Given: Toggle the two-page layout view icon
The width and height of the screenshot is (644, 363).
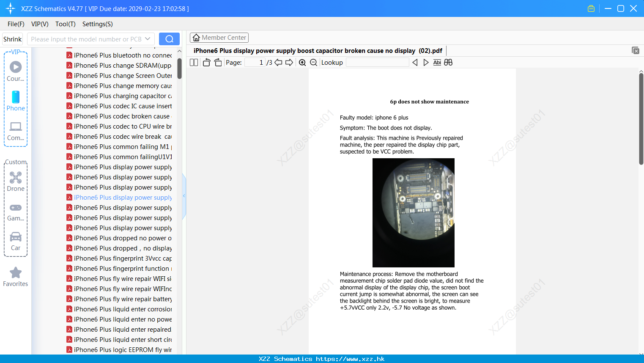Looking at the screenshot, I should 194,62.
